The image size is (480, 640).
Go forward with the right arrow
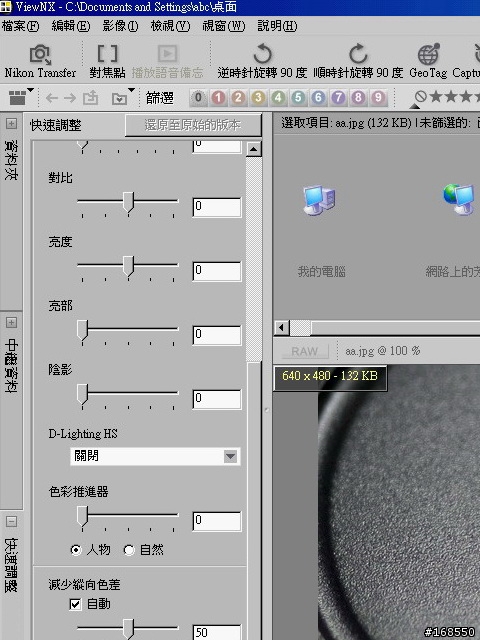(x=70, y=98)
